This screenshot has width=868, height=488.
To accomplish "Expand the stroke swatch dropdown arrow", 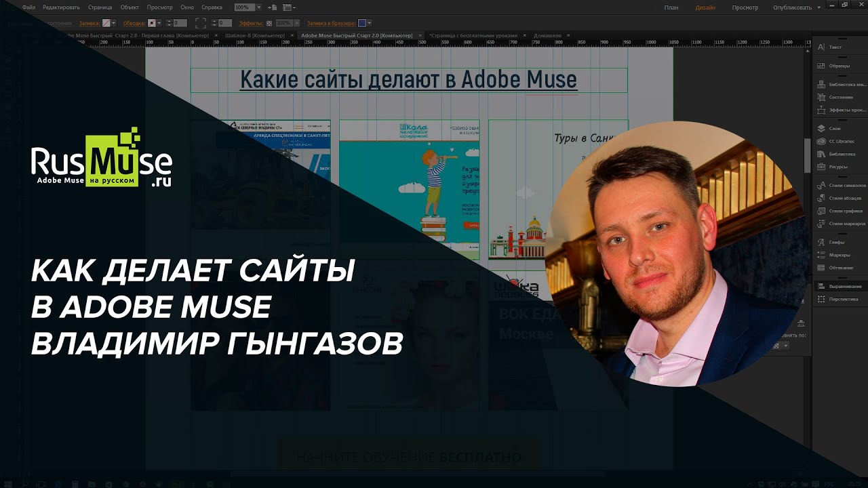I will (159, 23).
